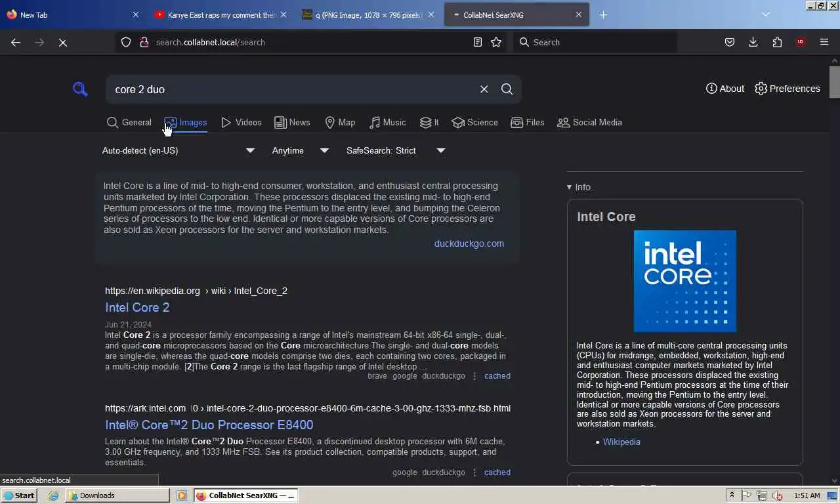The width and height of the screenshot is (840, 504).
Task: Switch to Music results tab
Action: click(x=387, y=122)
